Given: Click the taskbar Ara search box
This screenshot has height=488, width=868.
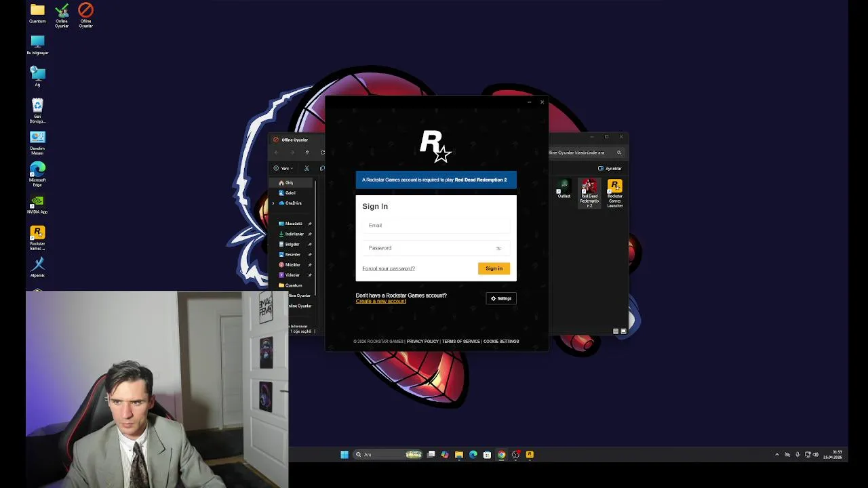Looking at the screenshot, I should (388, 455).
